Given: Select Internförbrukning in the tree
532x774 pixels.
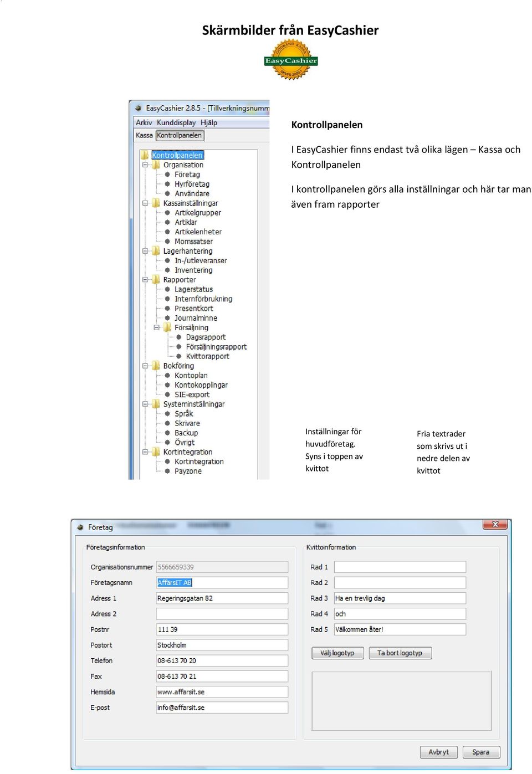Looking at the screenshot, I should point(203,299).
